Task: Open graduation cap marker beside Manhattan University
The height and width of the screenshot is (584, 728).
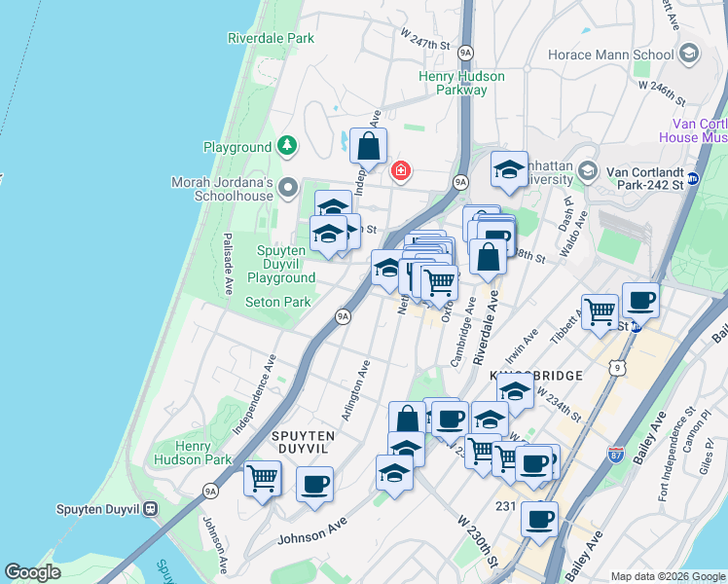Action: click(x=509, y=170)
